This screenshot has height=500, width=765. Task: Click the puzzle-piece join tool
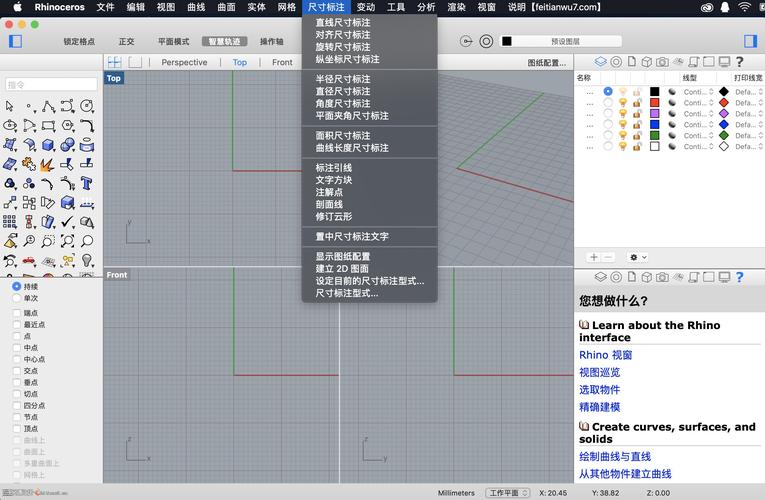29,164
